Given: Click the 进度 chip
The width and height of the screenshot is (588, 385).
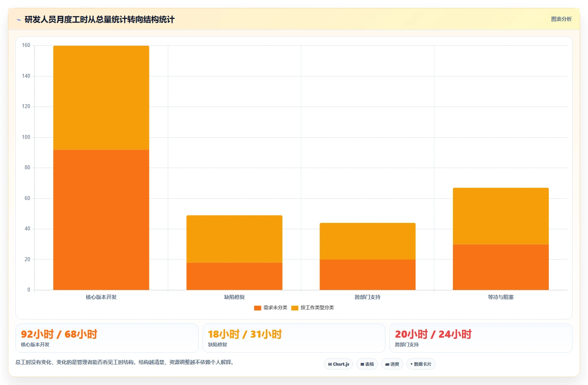Looking at the screenshot, I should pos(392,364).
